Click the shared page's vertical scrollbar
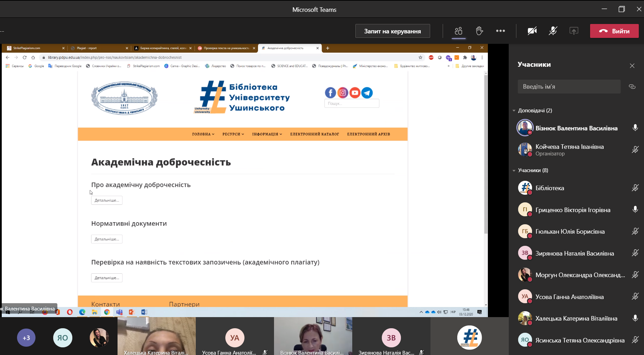This screenshot has height=355, width=644. pos(486,154)
